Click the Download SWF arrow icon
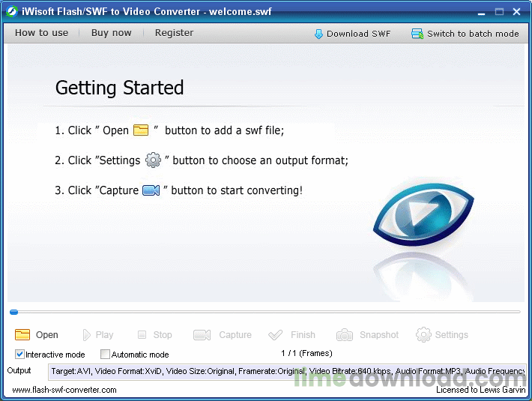Image resolution: width=532 pixels, height=401 pixels. [318, 34]
